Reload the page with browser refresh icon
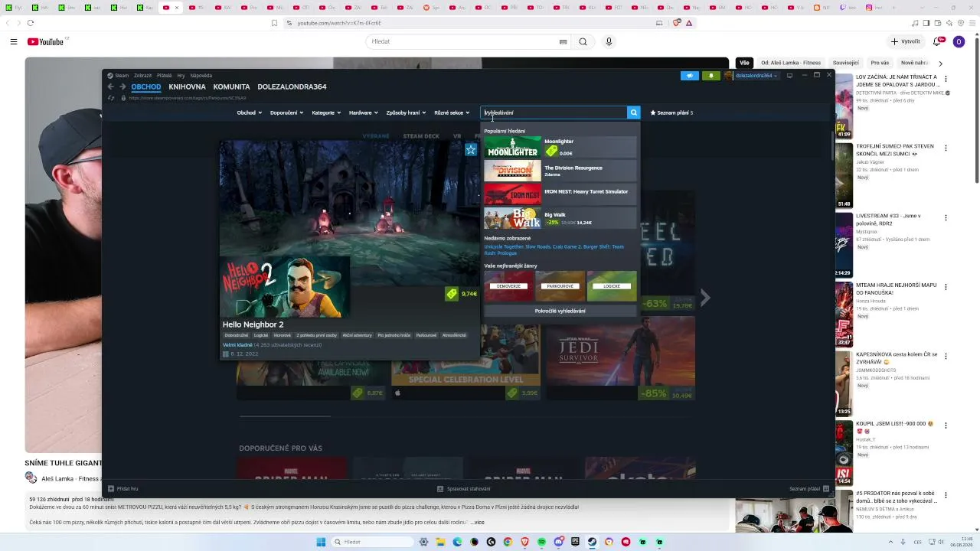The width and height of the screenshot is (980, 551). [31, 23]
